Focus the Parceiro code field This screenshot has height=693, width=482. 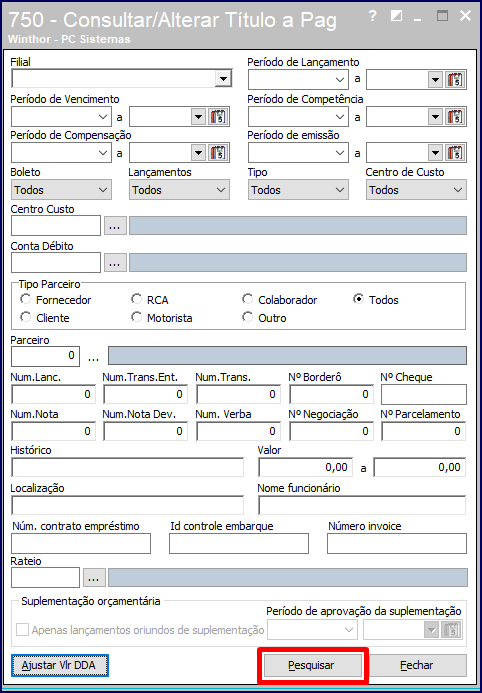click(45, 357)
